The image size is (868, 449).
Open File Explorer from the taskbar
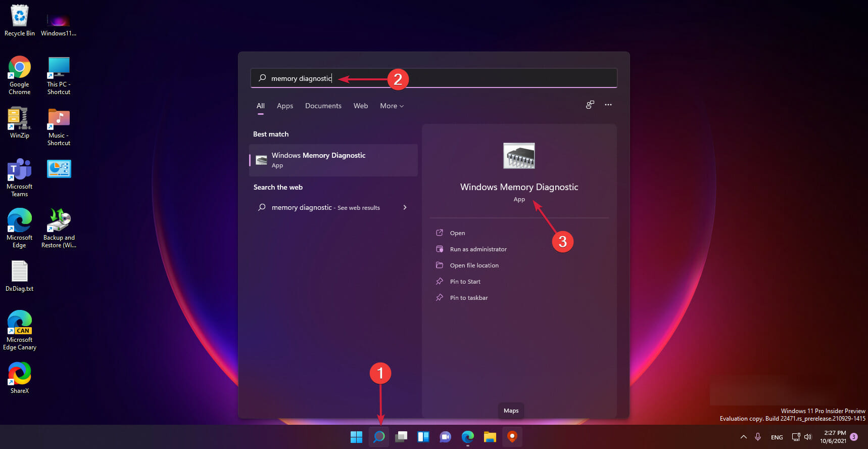pos(490,437)
